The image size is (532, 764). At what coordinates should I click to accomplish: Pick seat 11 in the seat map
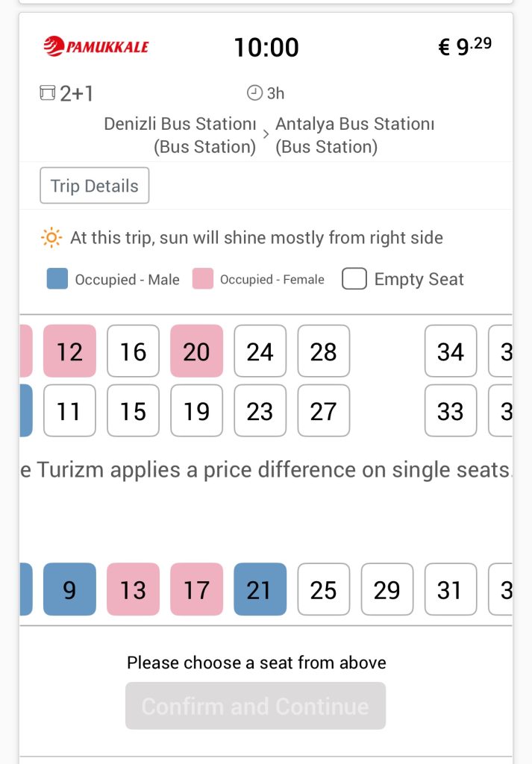tap(69, 410)
